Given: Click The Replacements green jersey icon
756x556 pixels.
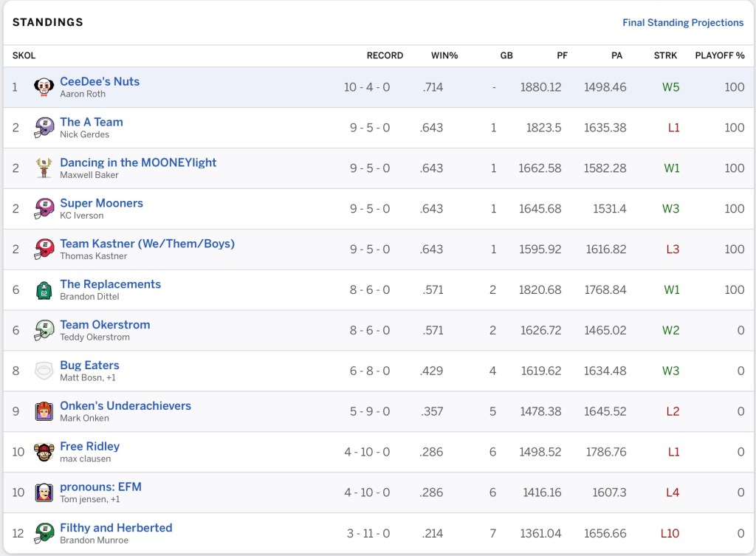Looking at the screenshot, I should click(44, 290).
